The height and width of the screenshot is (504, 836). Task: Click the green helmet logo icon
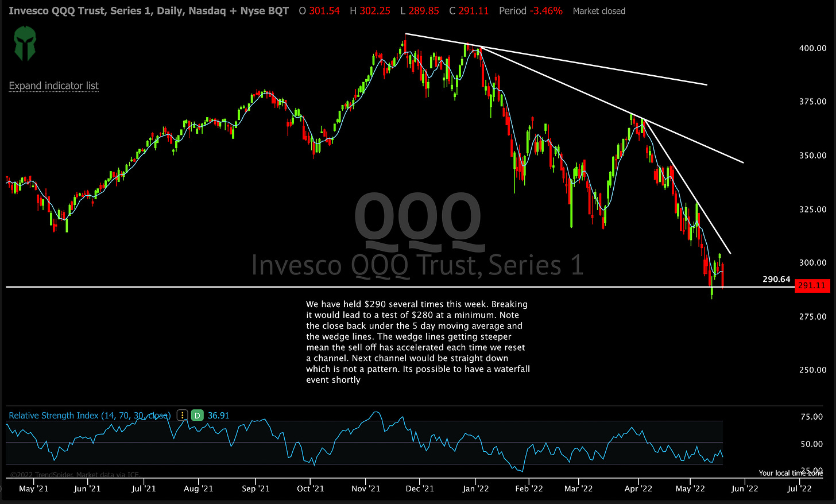point(25,44)
